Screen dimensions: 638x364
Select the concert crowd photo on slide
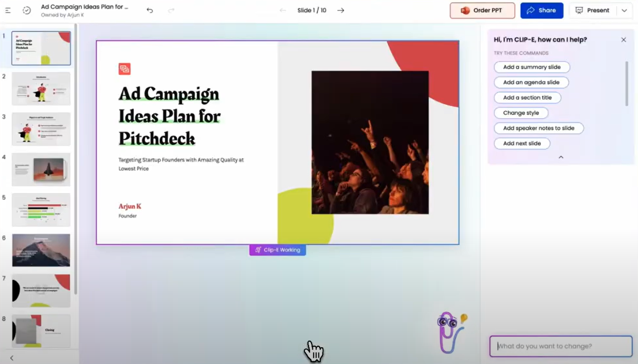point(370,142)
